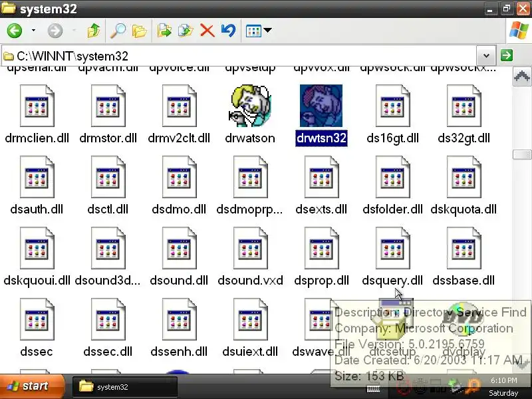Select the dsquery.dll file icon
The height and width of the screenshot is (399, 532).
point(392,248)
